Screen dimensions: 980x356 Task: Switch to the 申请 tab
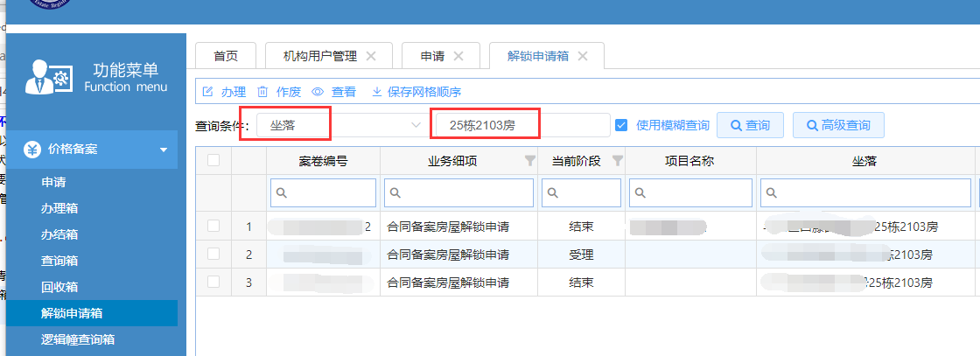pos(431,56)
